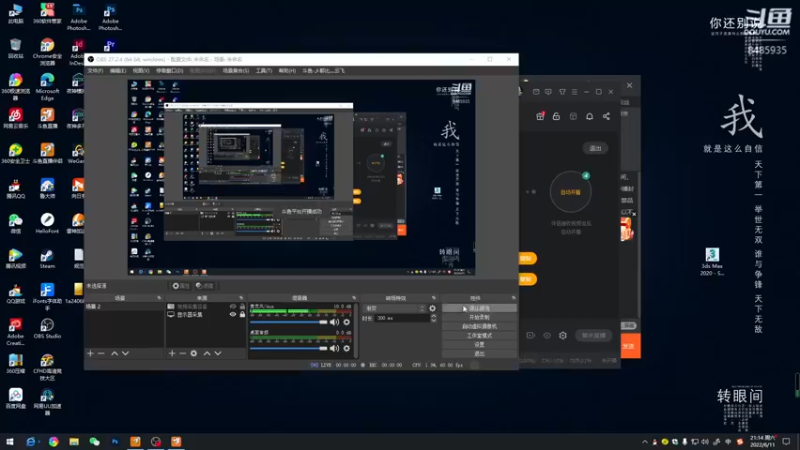Viewport: 800px width, 450px height.
Task: Select scene 2 in scenes list
Action: (x=124, y=307)
